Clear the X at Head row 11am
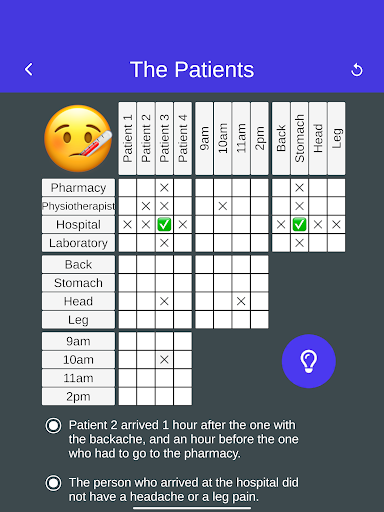This screenshot has width=384, height=512. pos(241,301)
